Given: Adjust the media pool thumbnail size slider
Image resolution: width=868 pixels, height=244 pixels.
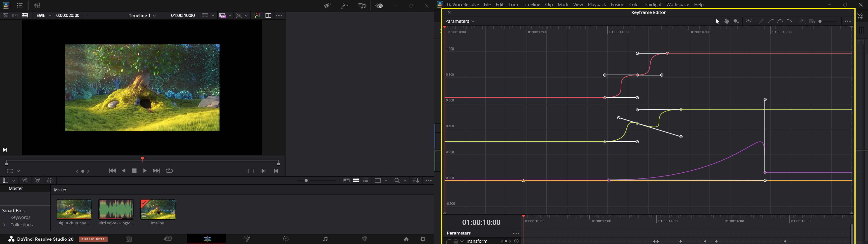Looking at the screenshot, I should click(x=307, y=181).
